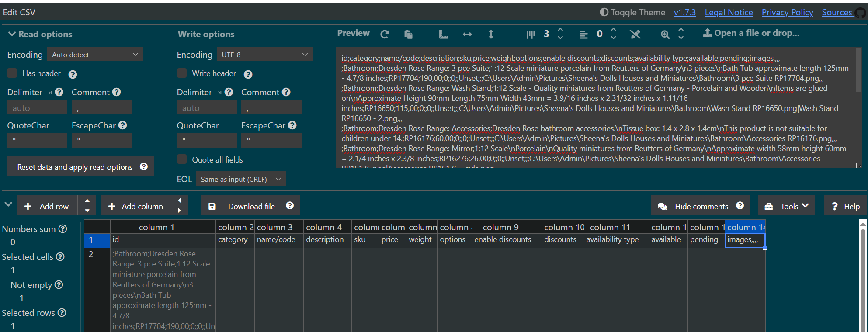Increase the value 0 with the up arrow

[614, 30]
